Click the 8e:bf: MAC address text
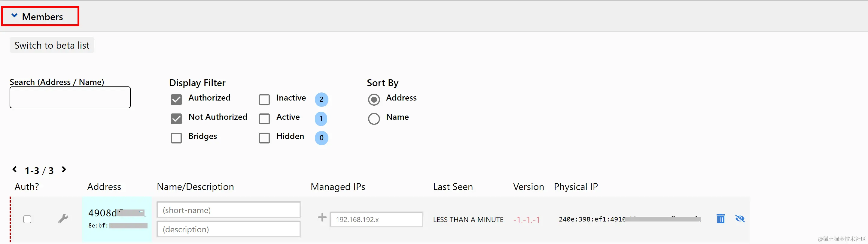 click(x=118, y=225)
